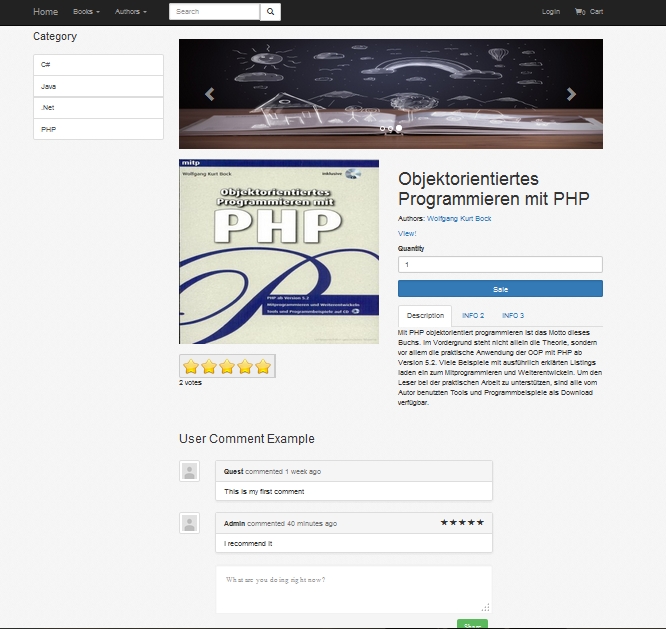Viewport: 666px width, 629px height.
Task: Click the book title heading
Action: (x=494, y=189)
